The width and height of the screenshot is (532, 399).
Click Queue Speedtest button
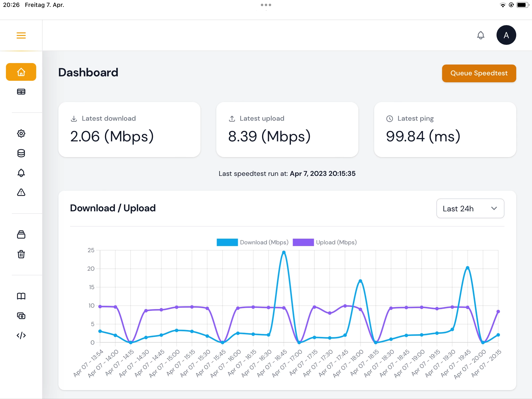pos(479,73)
